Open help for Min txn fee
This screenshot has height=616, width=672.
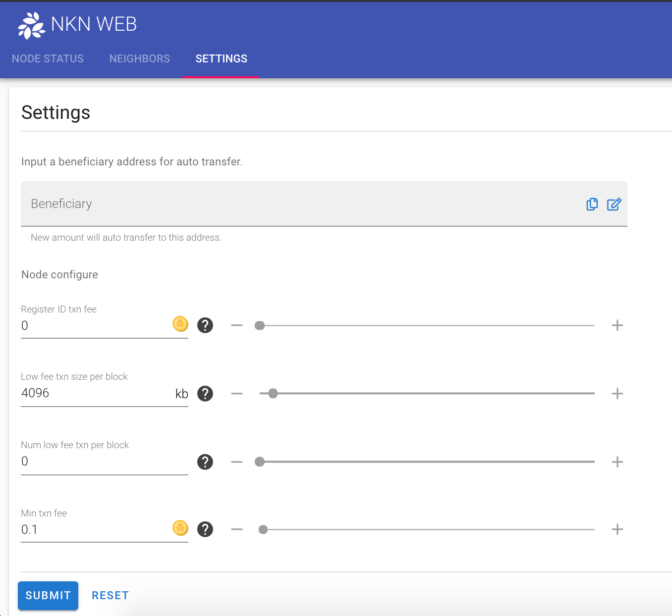(205, 529)
